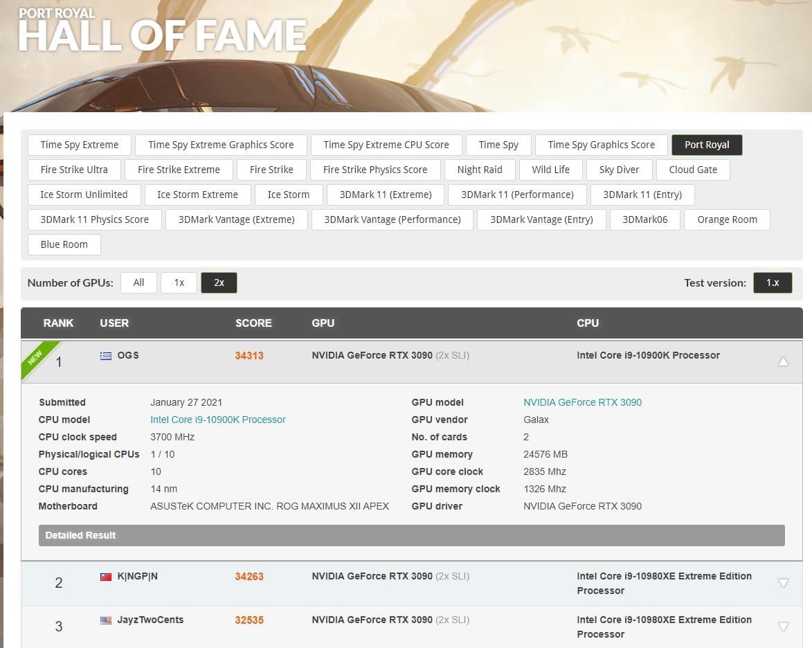Open the Blue Room tab
812x648 pixels.
(x=64, y=244)
